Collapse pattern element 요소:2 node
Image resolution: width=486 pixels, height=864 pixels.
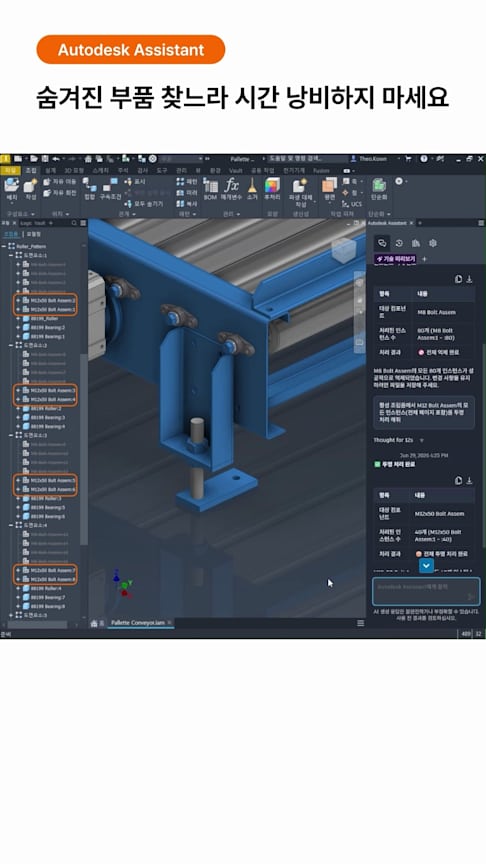11,345
